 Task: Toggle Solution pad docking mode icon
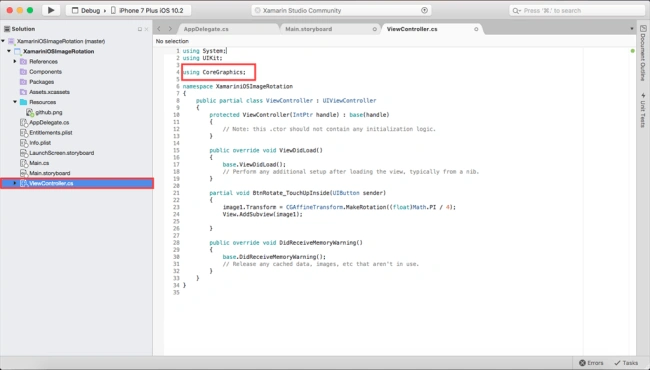point(140,29)
